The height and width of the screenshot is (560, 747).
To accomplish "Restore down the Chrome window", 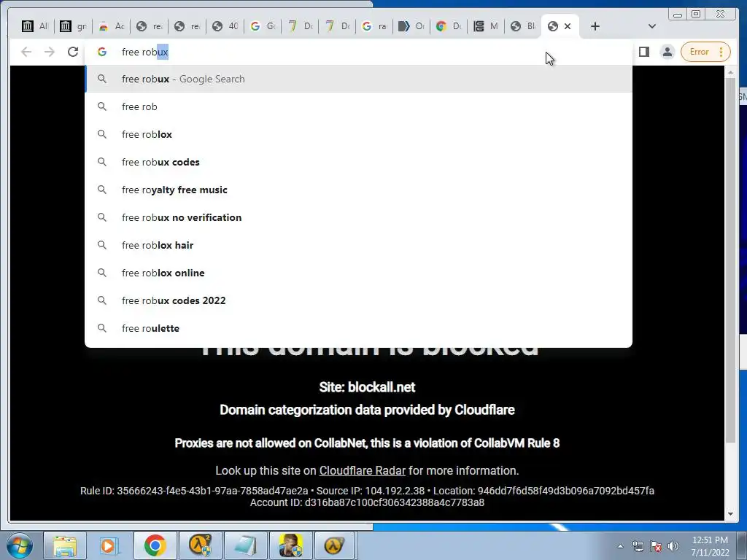I will 696,15.
